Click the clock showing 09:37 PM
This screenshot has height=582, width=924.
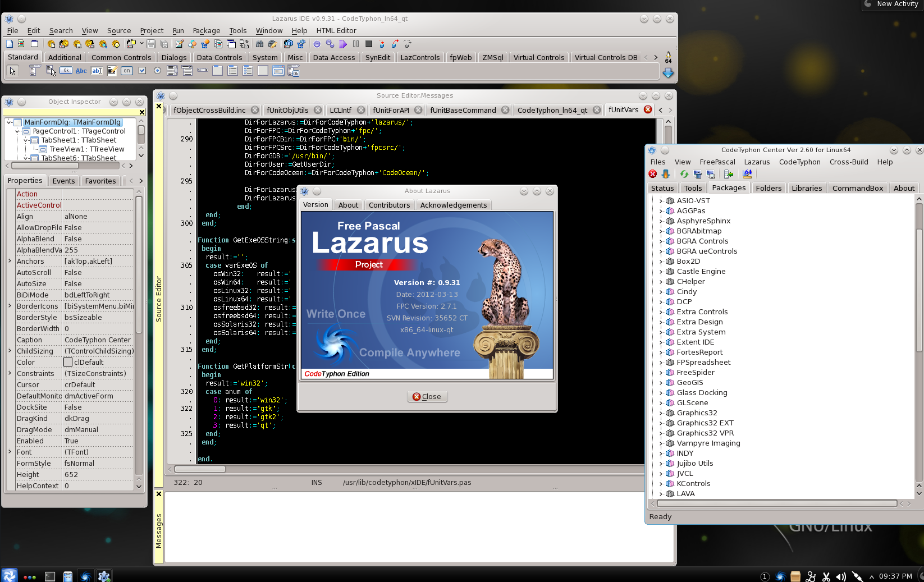pyautogui.click(x=895, y=576)
